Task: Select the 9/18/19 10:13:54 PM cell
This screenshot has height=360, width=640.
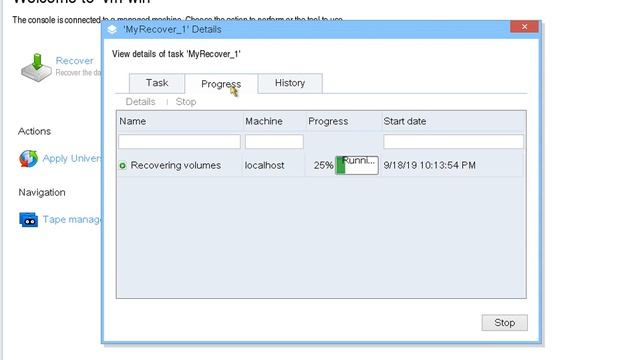Action: (429, 165)
